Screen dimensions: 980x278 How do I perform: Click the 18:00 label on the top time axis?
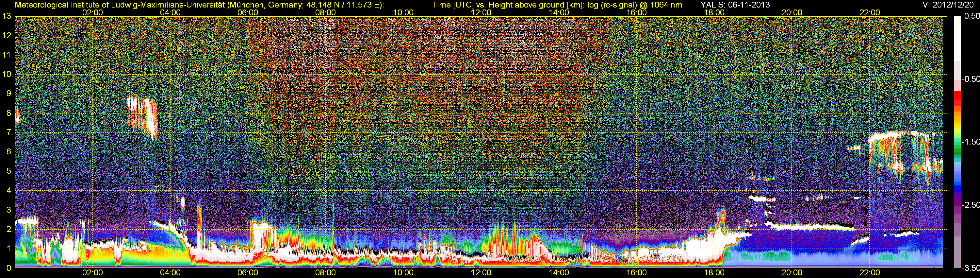714,12
